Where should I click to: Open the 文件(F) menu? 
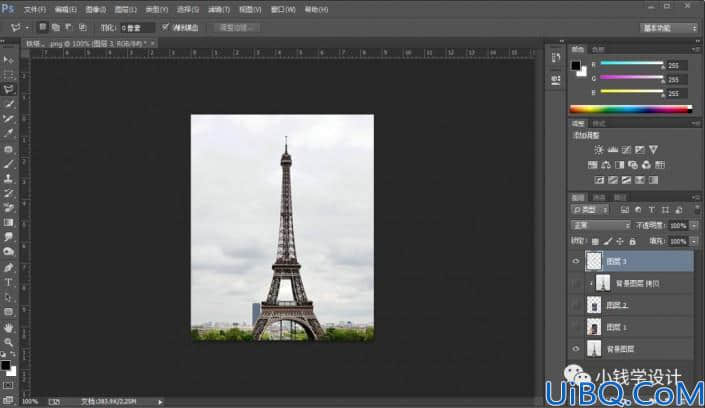click(35, 9)
